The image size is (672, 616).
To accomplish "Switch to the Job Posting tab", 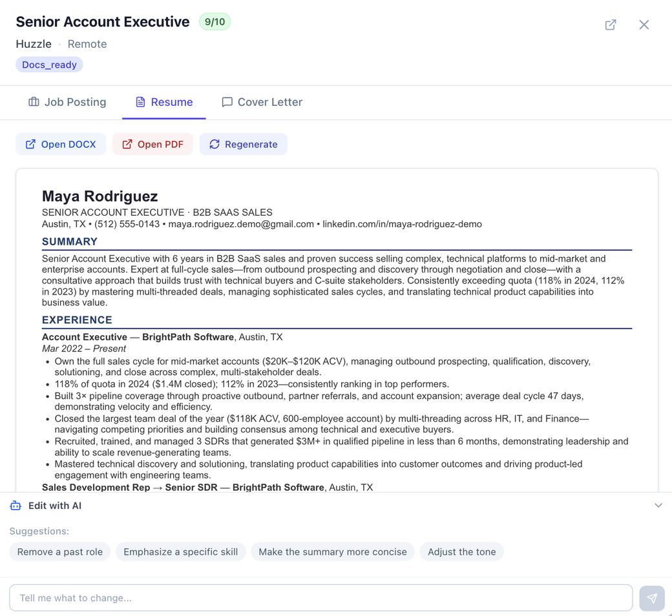I will click(x=67, y=102).
